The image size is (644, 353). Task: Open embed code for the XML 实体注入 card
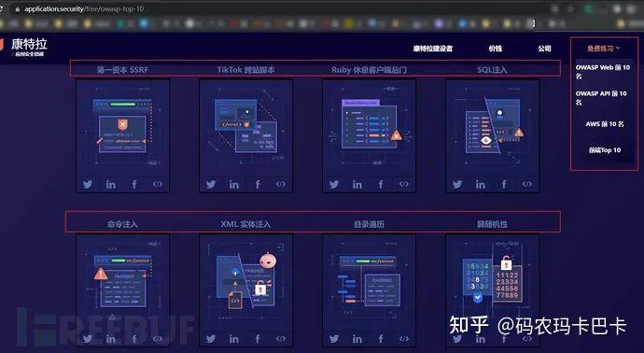coord(281,339)
